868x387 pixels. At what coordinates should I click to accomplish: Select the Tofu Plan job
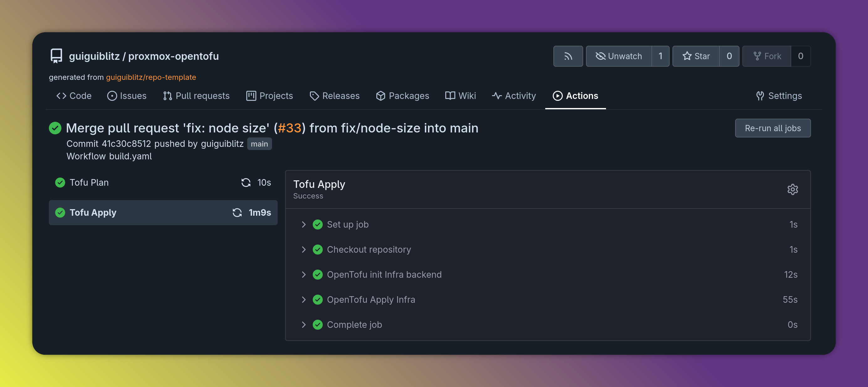point(163,183)
